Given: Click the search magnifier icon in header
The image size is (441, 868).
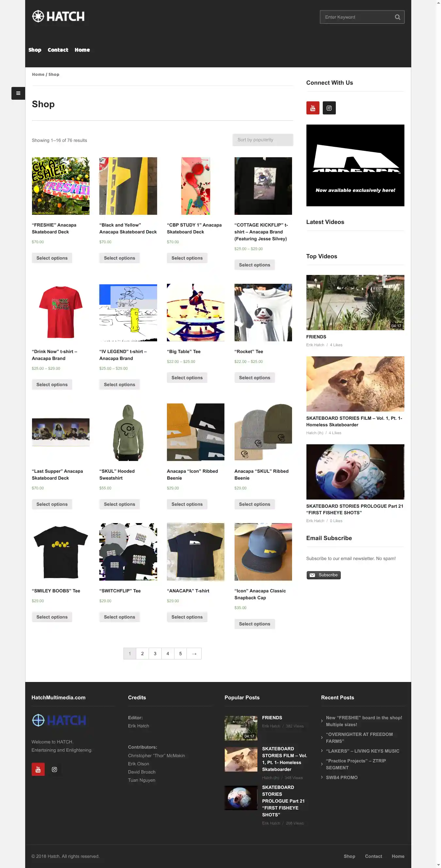Looking at the screenshot, I should tap(397, 17).
